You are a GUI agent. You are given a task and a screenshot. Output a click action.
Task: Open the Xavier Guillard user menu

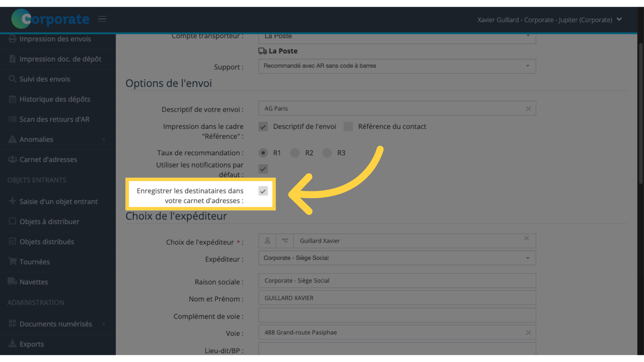point(549,20)
